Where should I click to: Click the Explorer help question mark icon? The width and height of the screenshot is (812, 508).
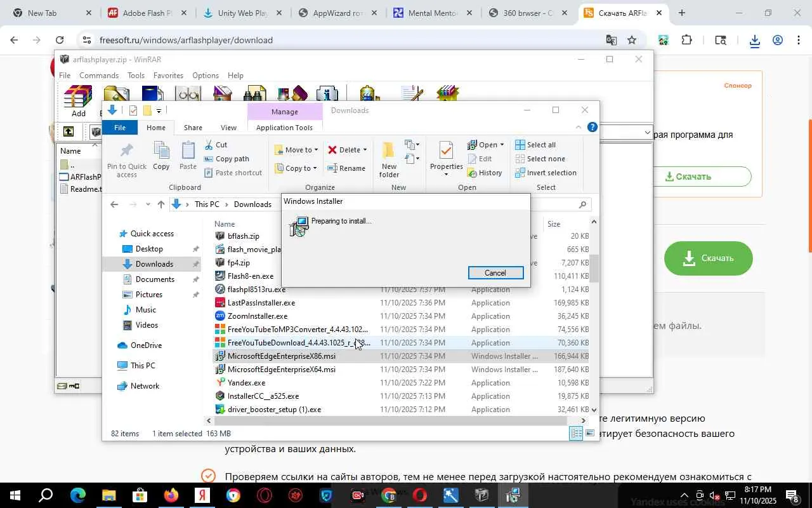593,128
